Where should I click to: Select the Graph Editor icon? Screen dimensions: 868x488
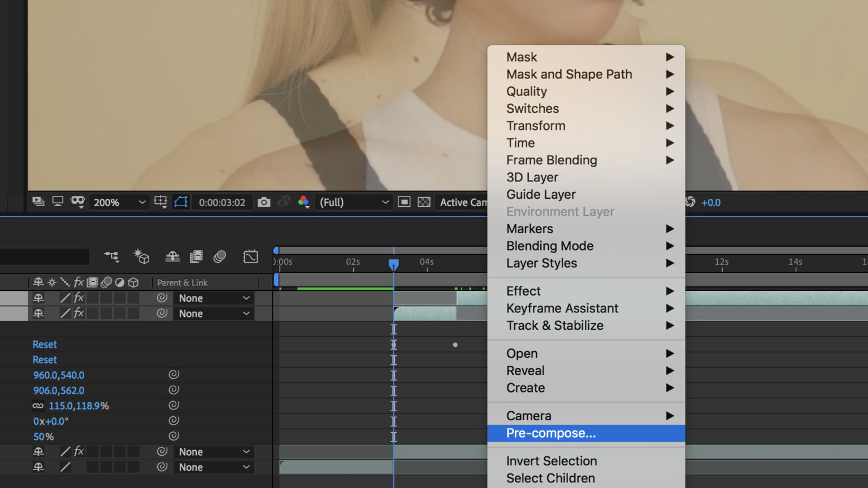pyautogui.click(x=250, y=256)
